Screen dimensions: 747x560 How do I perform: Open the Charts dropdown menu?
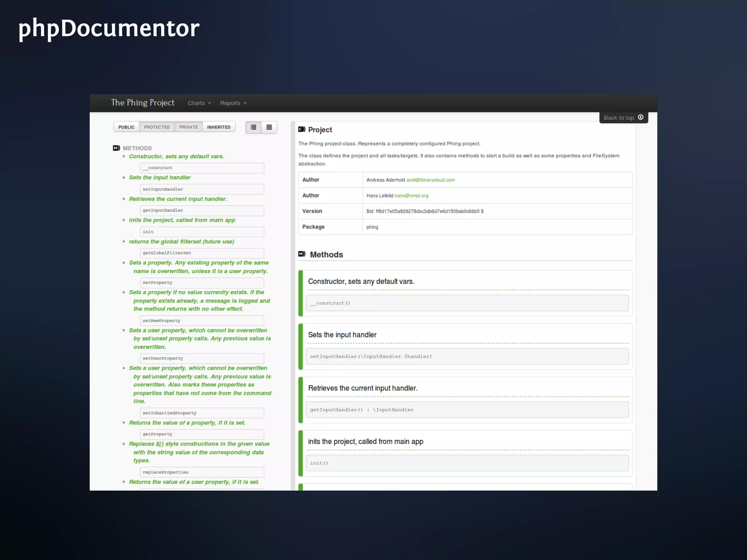[200, 103]
